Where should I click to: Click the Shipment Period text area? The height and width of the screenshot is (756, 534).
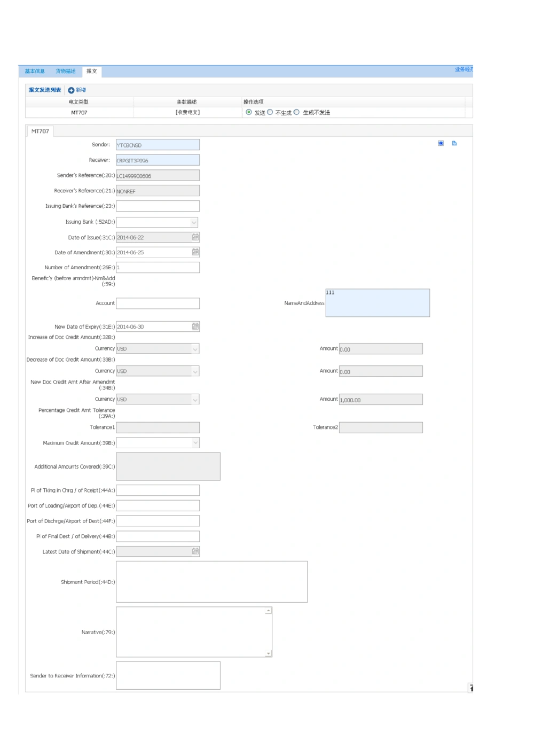pos(211,582)
